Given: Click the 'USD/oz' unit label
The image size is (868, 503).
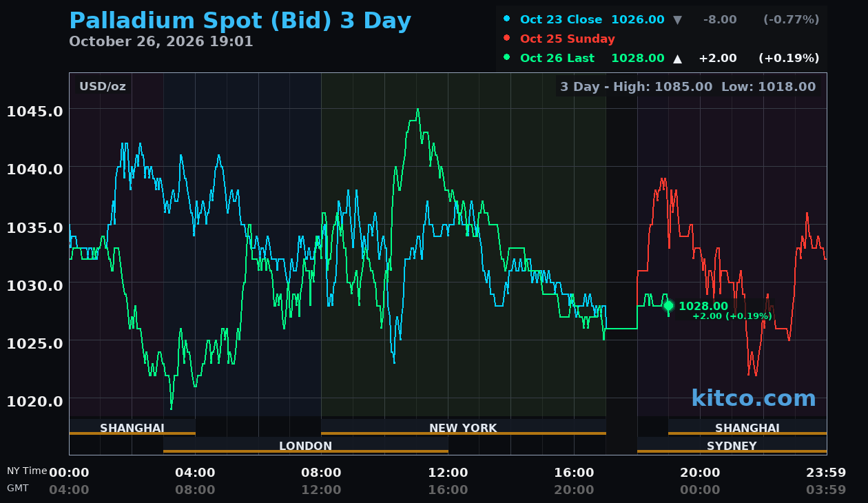Looking at the screenshot, I should coord(103,86).
